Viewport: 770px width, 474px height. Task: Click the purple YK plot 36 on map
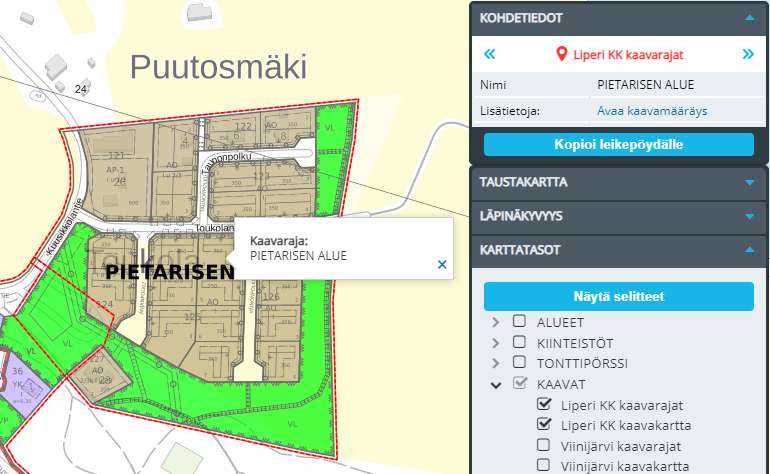pos(26,384)
